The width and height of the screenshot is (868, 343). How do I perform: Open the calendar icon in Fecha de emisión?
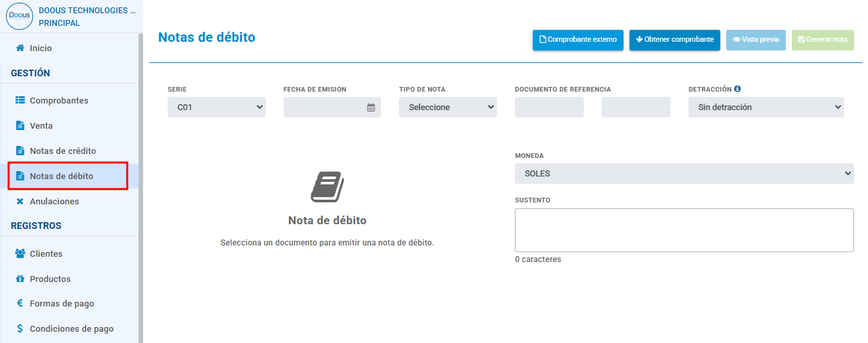coord(371,107)
